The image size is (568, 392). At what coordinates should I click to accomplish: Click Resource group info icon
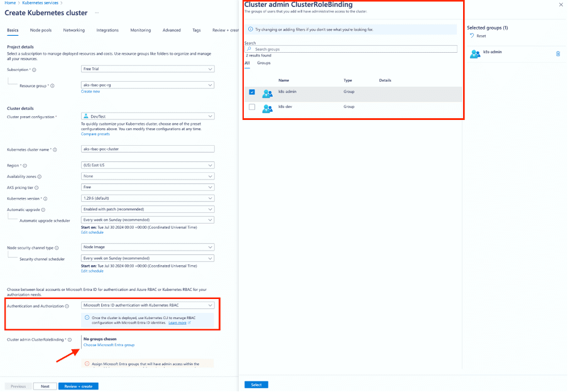[x=52, y=86]
